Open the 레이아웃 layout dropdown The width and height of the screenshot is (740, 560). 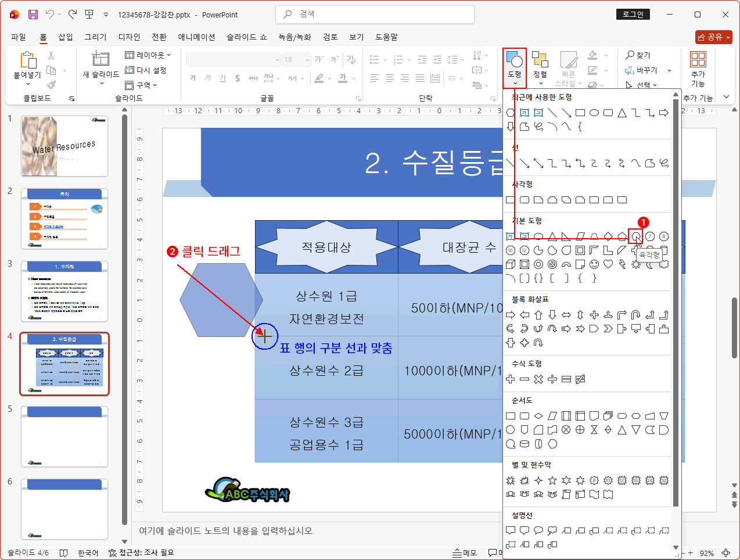click(148, 55)
